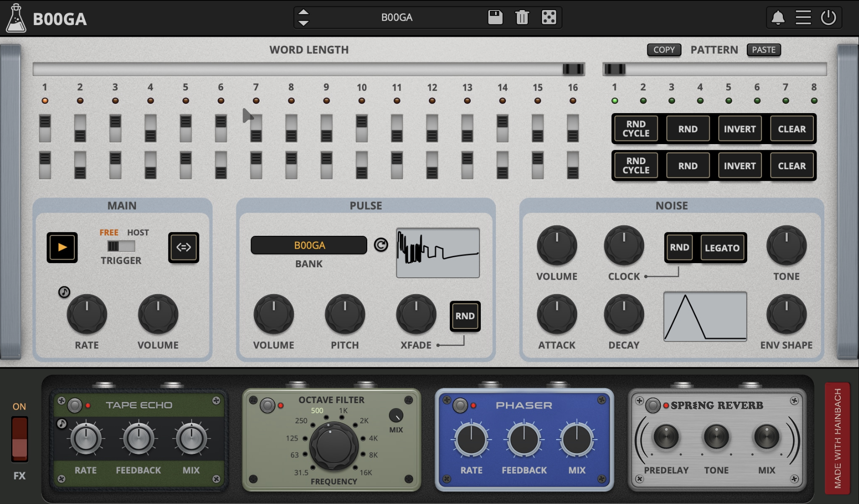Select pattern 8 indicator LED
Image resolution: width=859 pixels, height=504 pixels.
point(814,100)
